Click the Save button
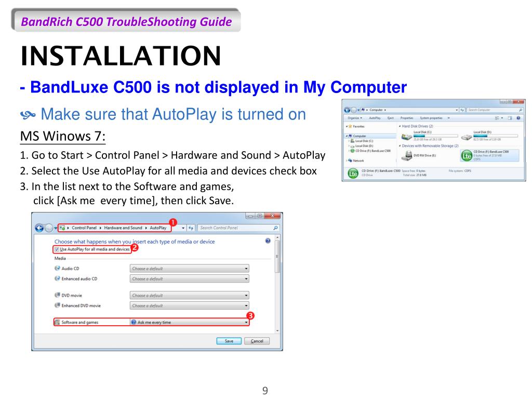 229,341
